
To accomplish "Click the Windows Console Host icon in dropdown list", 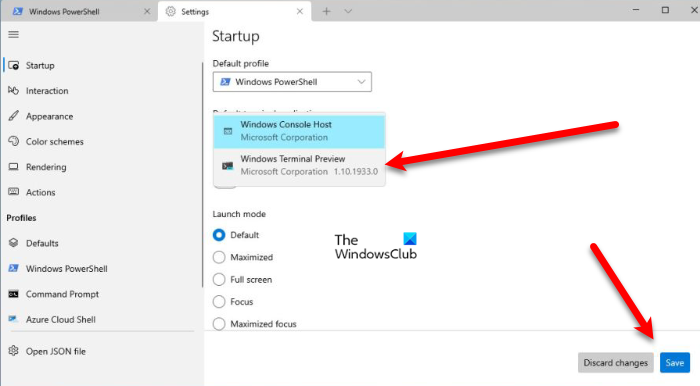I will click(x=228, y=131).
